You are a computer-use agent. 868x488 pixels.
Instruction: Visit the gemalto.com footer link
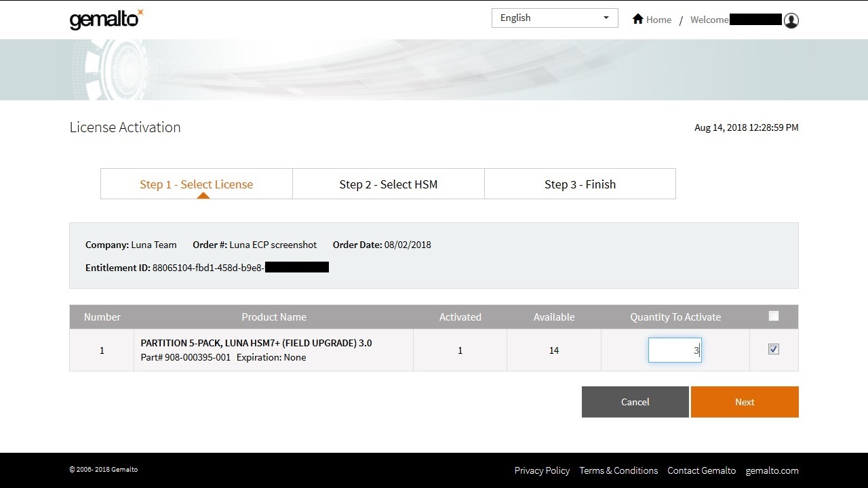point(772,470)
